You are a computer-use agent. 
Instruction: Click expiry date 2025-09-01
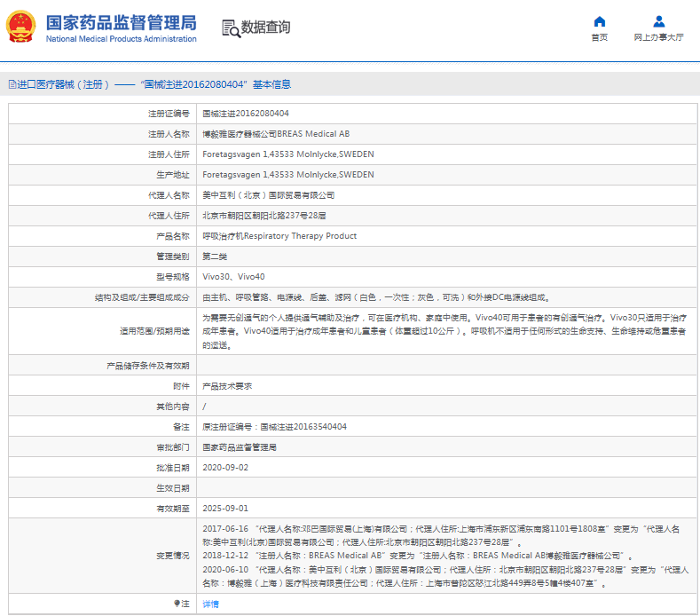click(225, 509)
